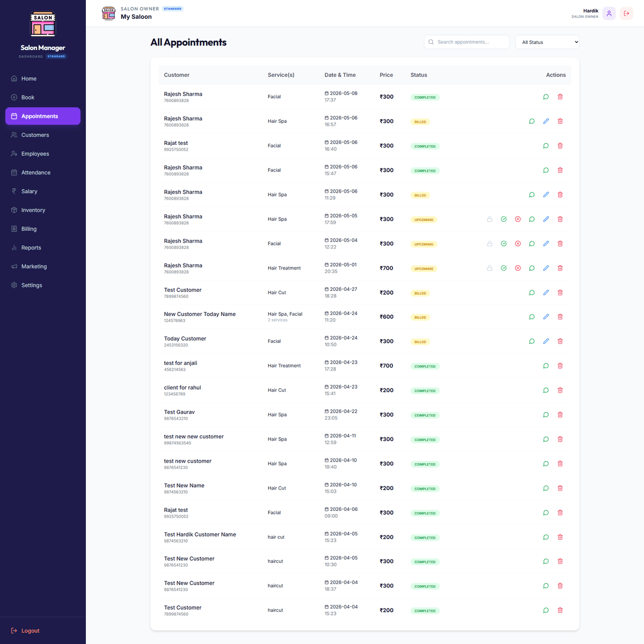Open Customers in the sidebar
The width and height of the screenshot is (644, 644).
43,135
